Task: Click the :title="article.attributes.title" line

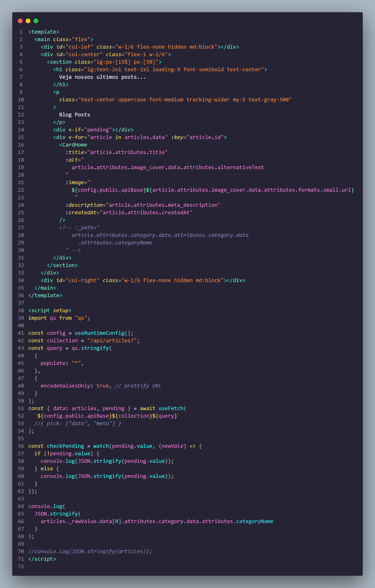Action: click(117, 152)
